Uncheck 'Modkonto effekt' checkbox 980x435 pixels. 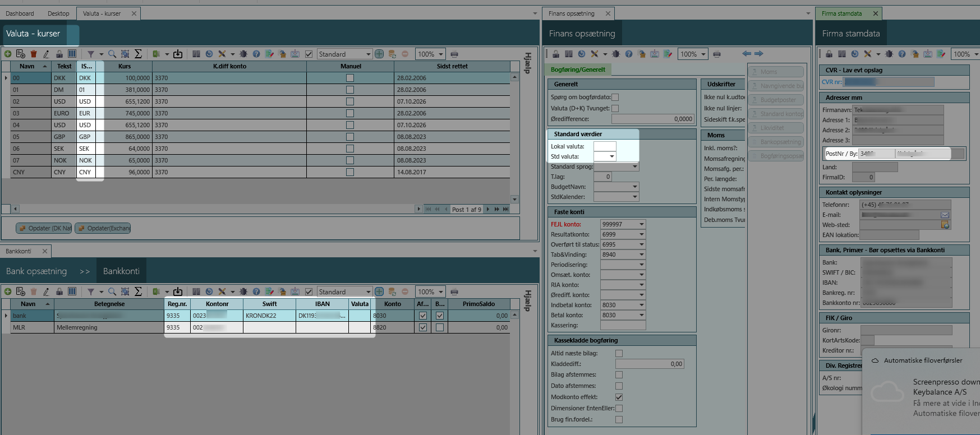[x=619, y=397]
